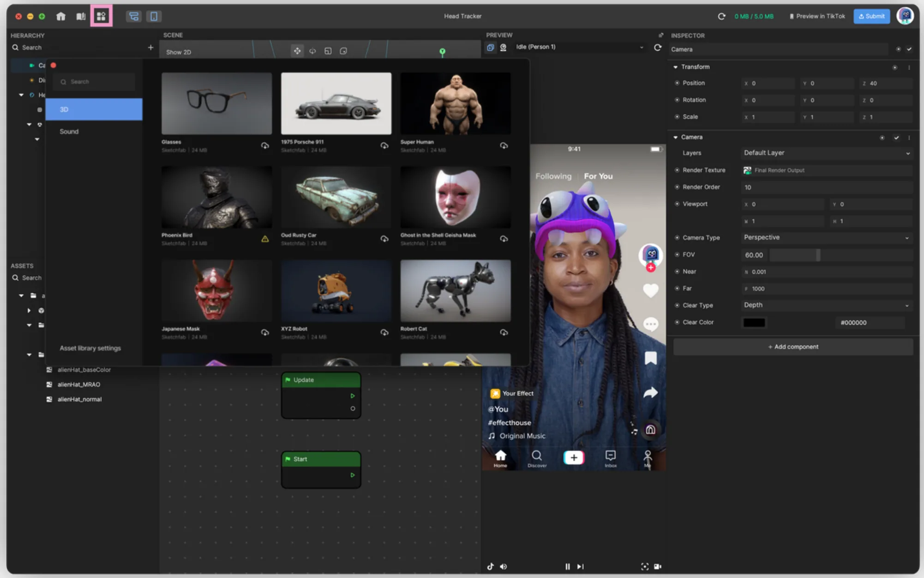
Task: Click Add component
Action: 793,347
